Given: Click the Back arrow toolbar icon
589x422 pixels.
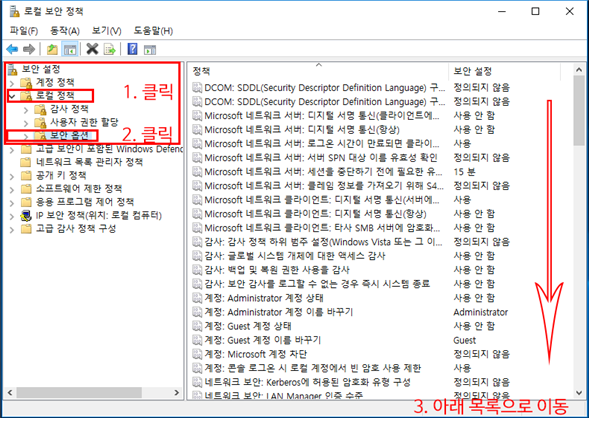Looking at the screenshot, I should (x=12, y=49).
